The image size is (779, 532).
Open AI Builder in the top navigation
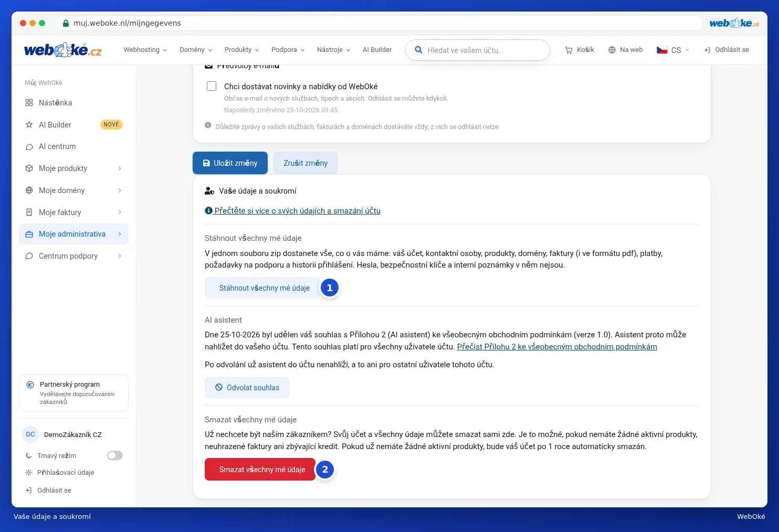[377, 50]
